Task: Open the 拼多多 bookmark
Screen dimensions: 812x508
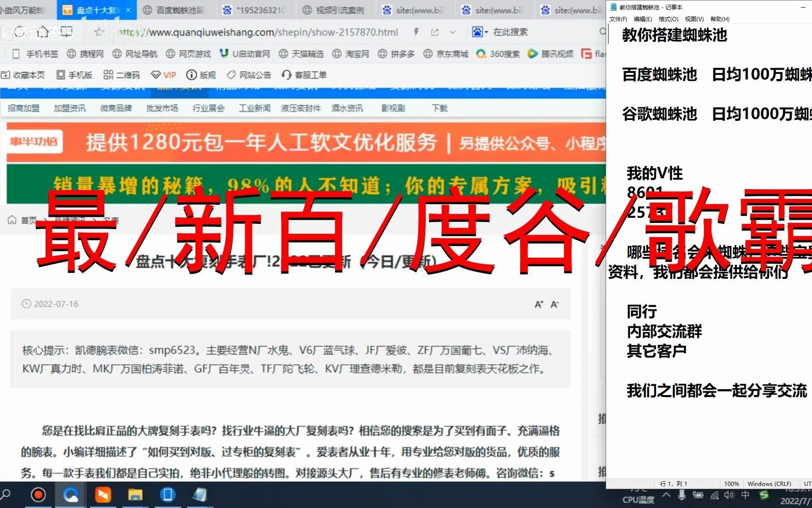Action: pos(396,54)
